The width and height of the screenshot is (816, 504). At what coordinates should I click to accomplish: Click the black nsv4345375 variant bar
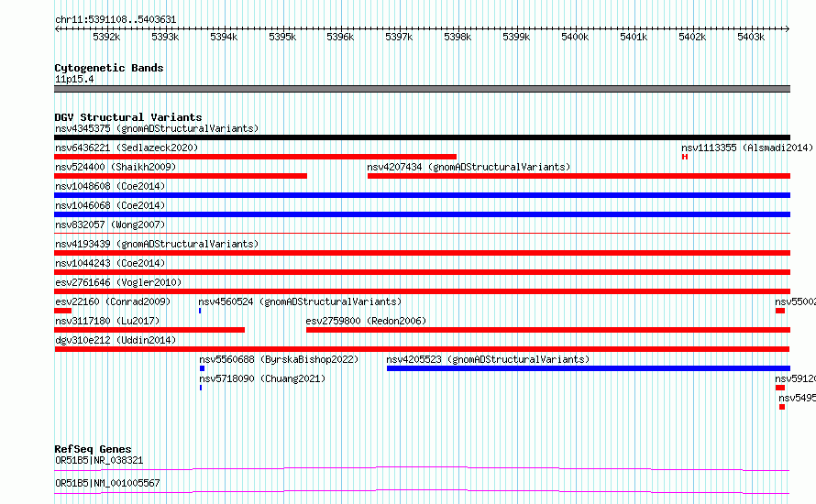[x=422, y=137]
